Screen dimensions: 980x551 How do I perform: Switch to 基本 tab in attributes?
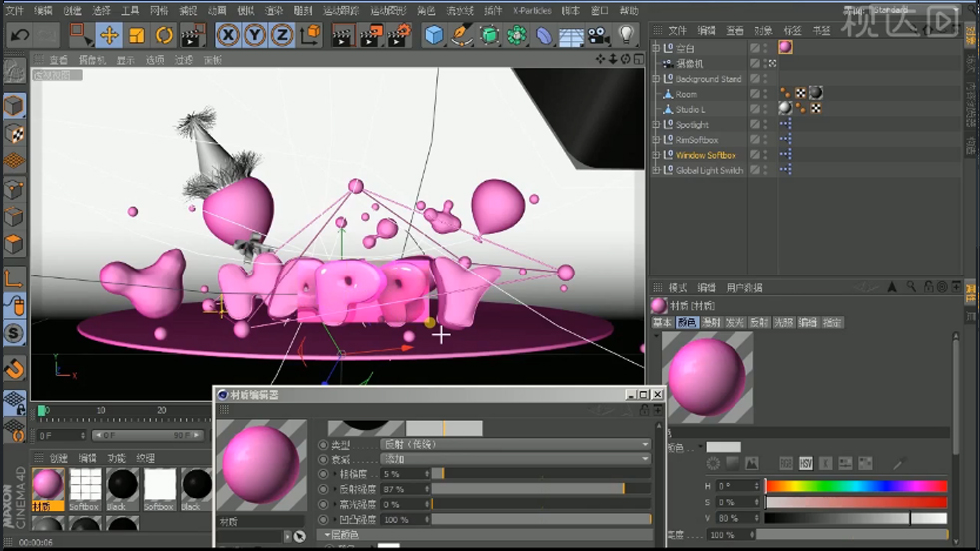662,322
